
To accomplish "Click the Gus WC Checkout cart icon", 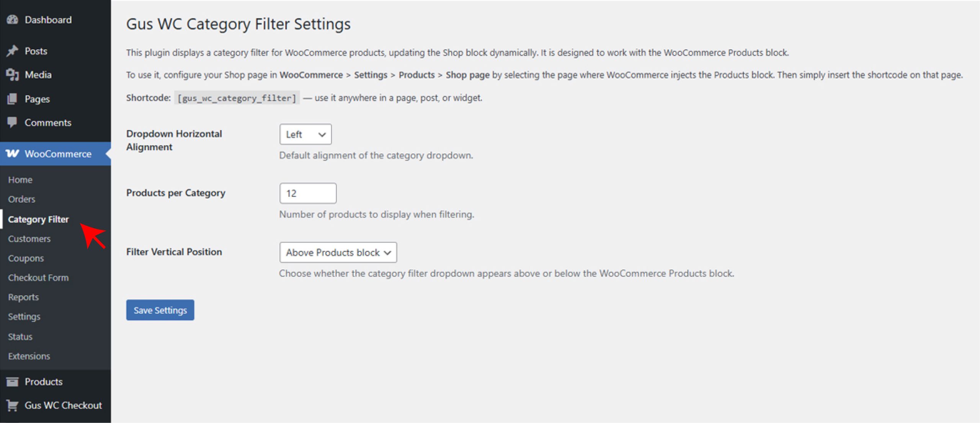I will click(x=13, y=405).
